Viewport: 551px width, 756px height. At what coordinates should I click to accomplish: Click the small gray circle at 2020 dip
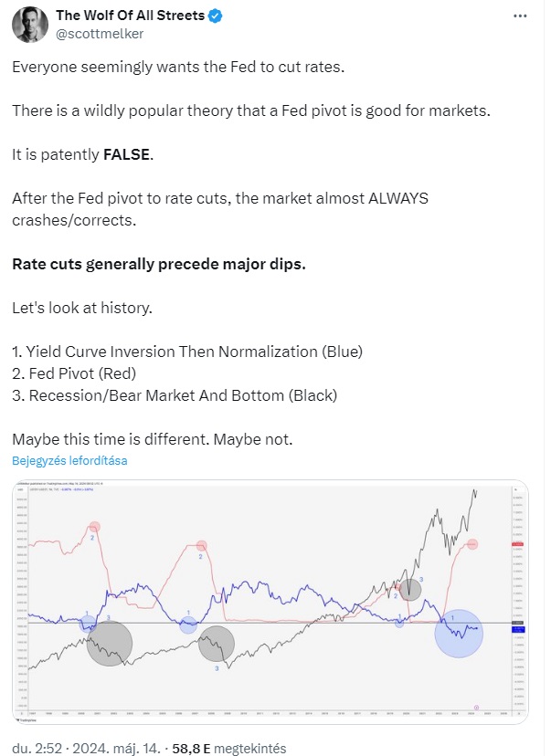click(410, 590)
